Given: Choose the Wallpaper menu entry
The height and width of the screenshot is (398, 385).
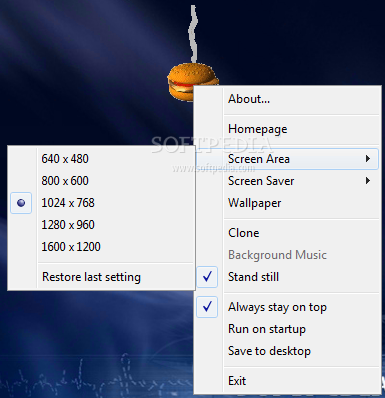Looking at the screenshot, I should click(x=287, y=203).
